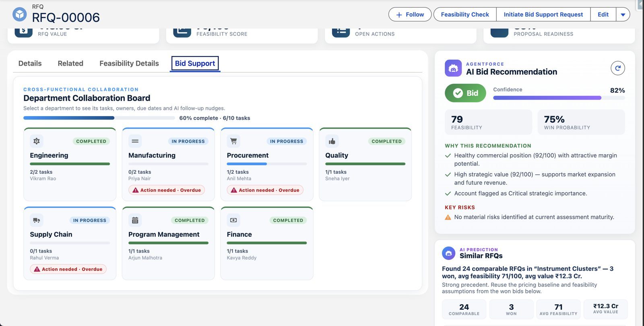Click the Confidence 82% bar
This screenshot has height=326, width=644.
pos(559,98)
